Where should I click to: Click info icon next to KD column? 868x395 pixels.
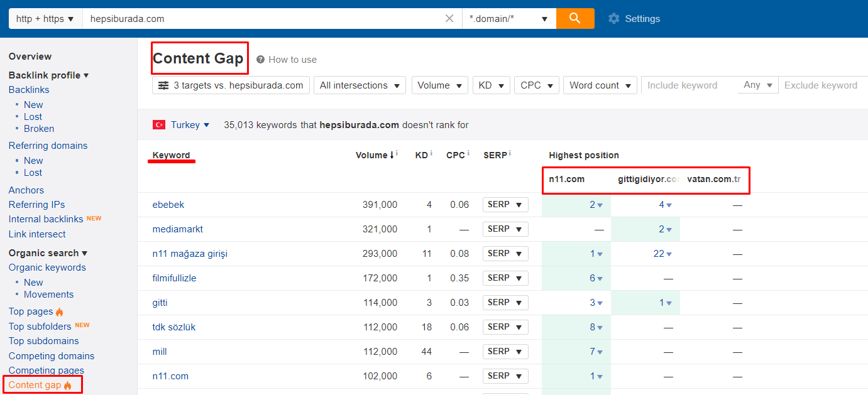click(431, 153)
